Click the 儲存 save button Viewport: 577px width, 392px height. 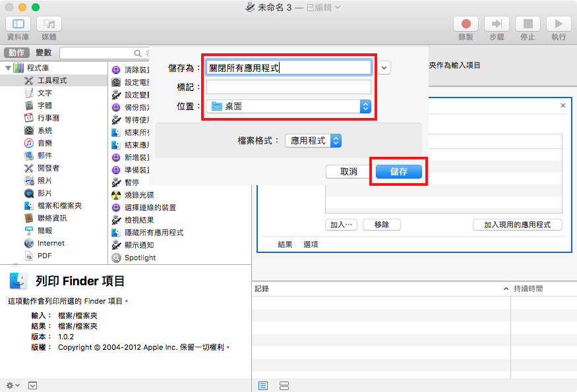point(398,171)
